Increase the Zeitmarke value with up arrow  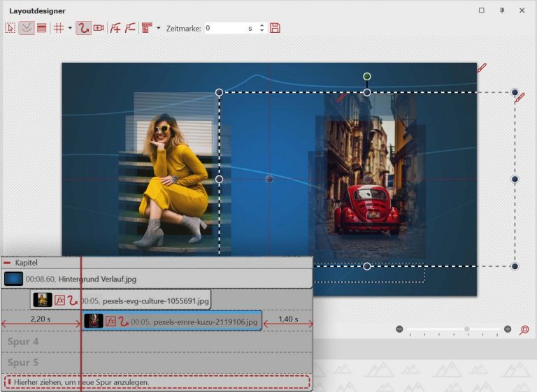tap(262, 25)
